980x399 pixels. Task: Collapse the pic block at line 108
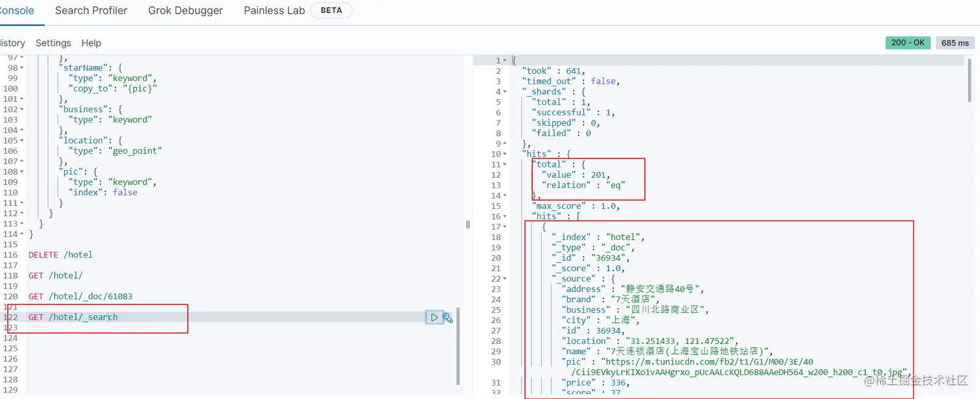[x=22, y=171]
